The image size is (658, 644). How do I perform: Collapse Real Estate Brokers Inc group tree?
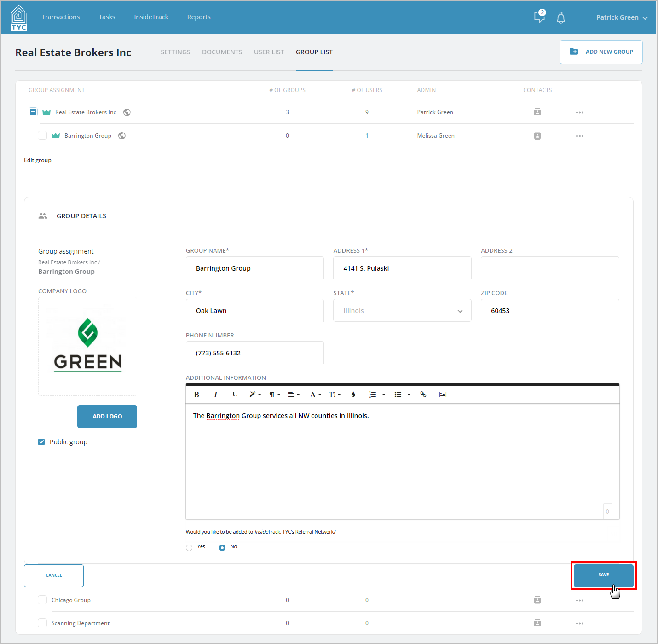(x=33, y=112)
